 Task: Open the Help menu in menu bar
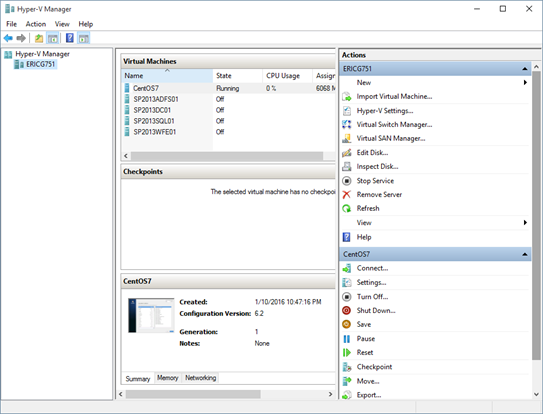point(86,24)
